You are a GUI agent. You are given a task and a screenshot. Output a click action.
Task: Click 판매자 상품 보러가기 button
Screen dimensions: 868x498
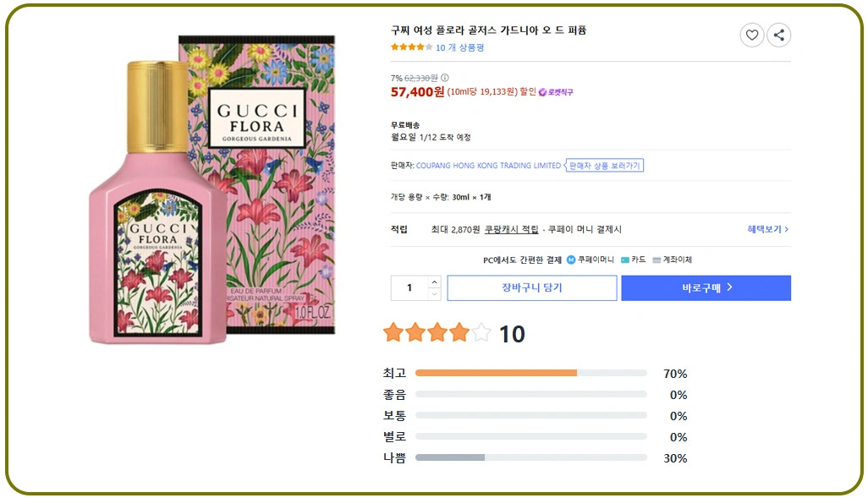pyautogui.click(x=605, y=166)
